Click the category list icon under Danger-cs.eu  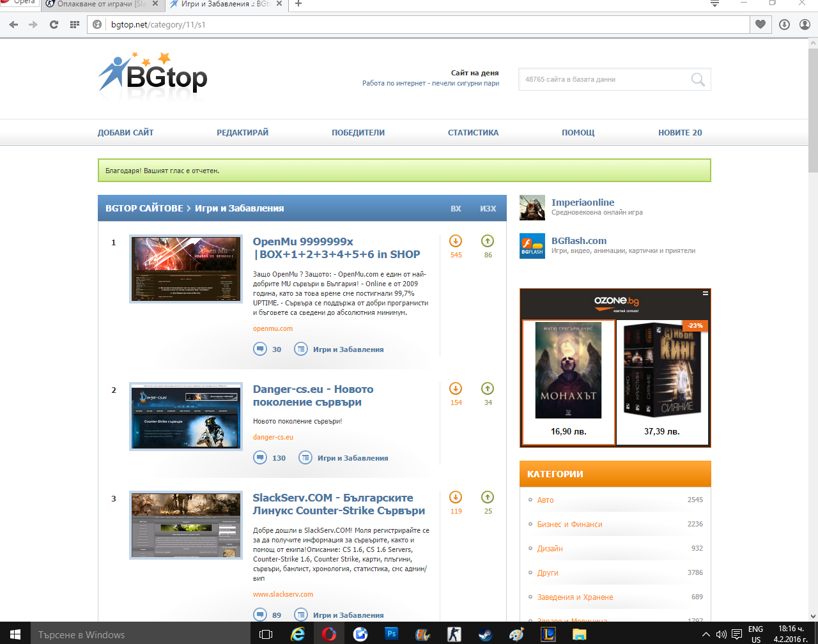click(305, 458)
